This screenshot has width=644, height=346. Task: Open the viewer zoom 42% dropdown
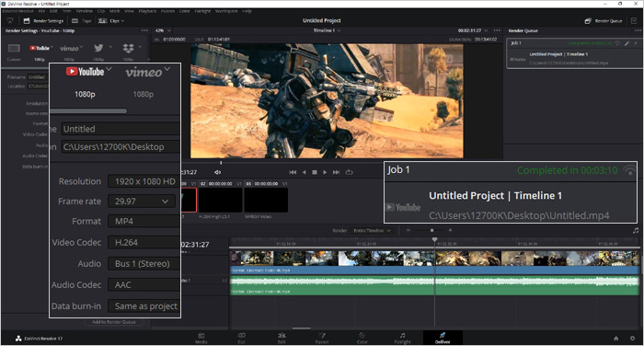coord(163,30)
